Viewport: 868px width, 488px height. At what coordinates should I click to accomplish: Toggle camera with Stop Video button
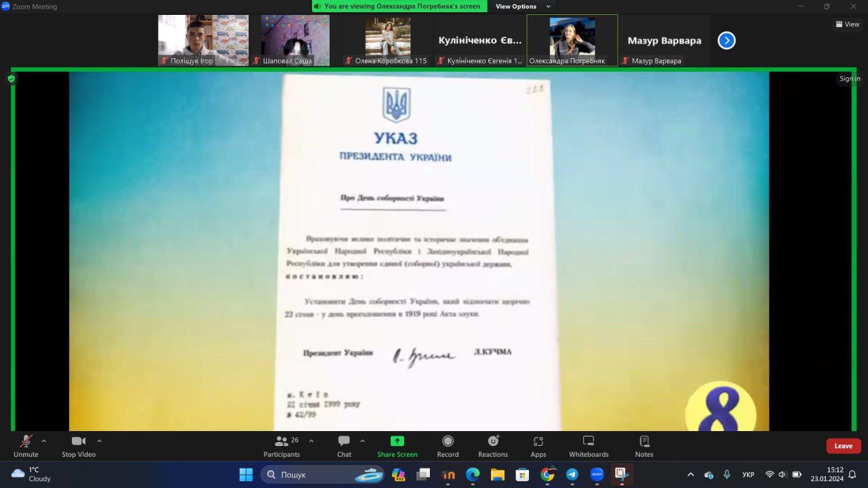[79, 447]
